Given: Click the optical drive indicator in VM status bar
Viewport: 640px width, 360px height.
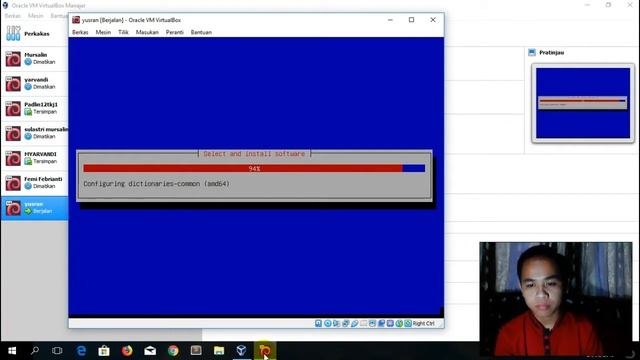Looking at the screenshot, I should [327, 323].
